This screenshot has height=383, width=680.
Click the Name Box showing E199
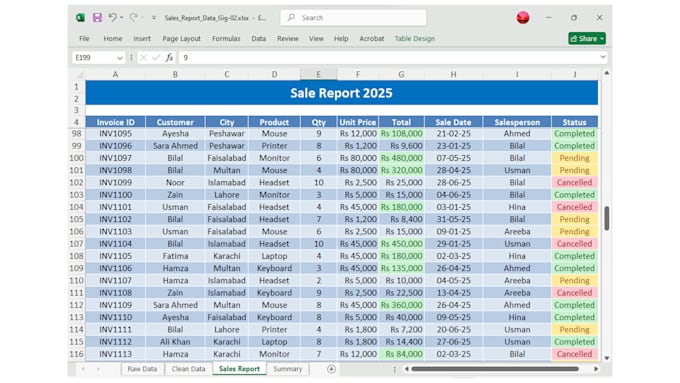(x=94, y=58)
